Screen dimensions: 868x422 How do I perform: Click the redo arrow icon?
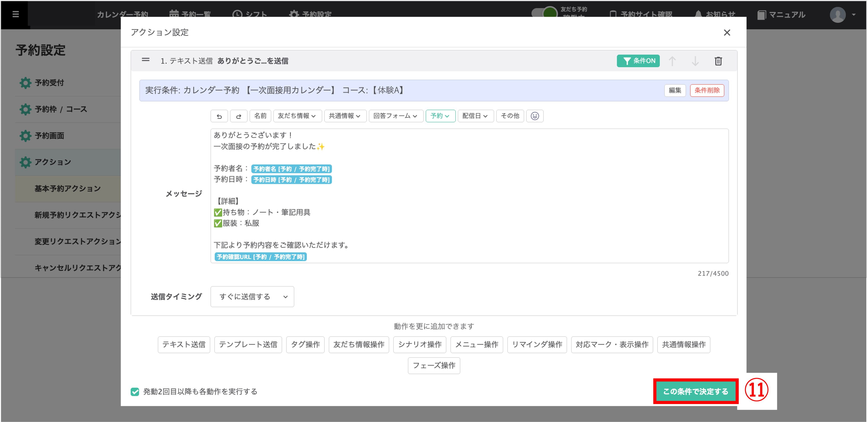[x=238, y=116]
